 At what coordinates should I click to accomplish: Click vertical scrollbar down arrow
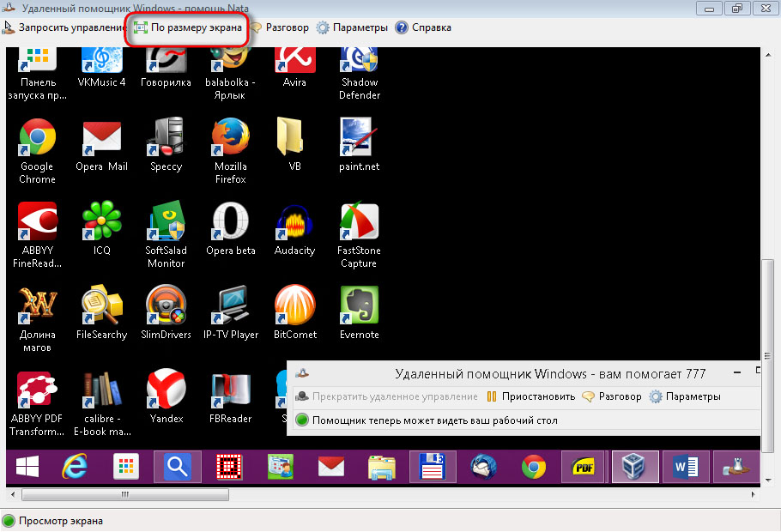pos(767,481)
